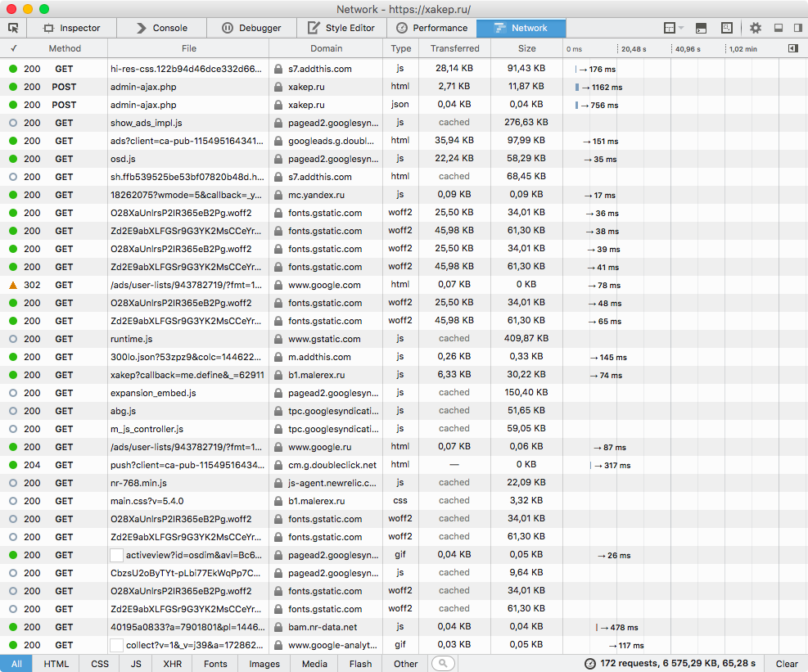Enable Responsive Design Mode icon

tap(727, 28)
